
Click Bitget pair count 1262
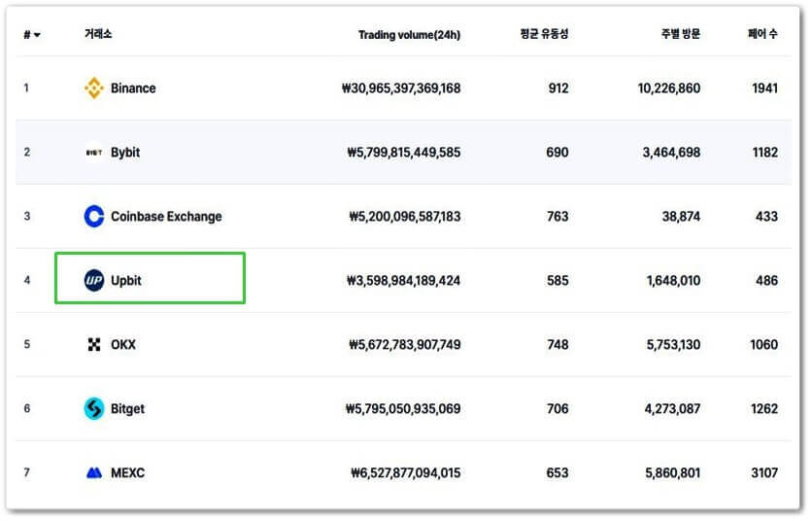764,409
